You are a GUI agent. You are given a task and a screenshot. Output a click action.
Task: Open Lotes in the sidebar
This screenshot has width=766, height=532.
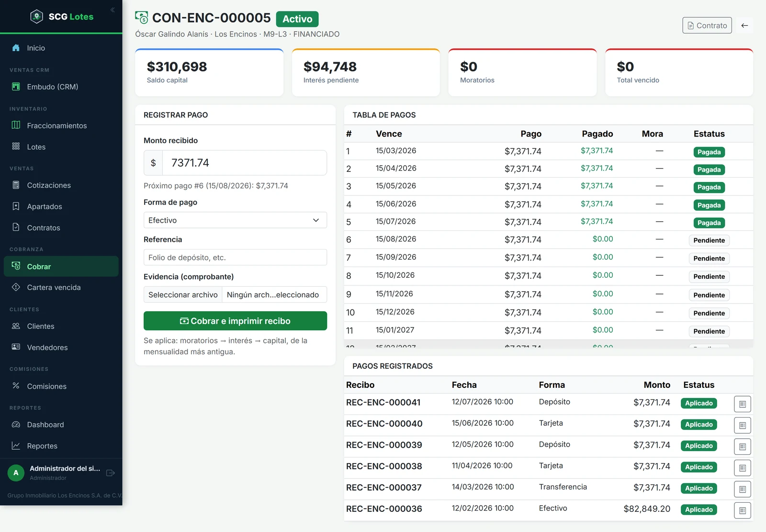(x=61, y=147)
